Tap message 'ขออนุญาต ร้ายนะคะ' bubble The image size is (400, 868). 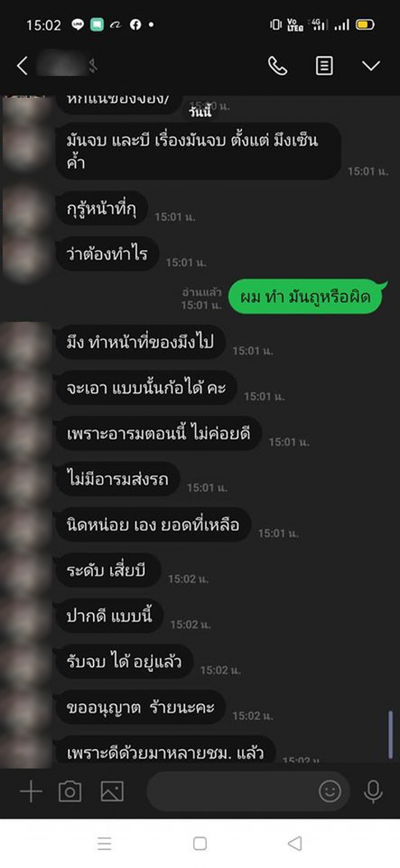point(140,707)
